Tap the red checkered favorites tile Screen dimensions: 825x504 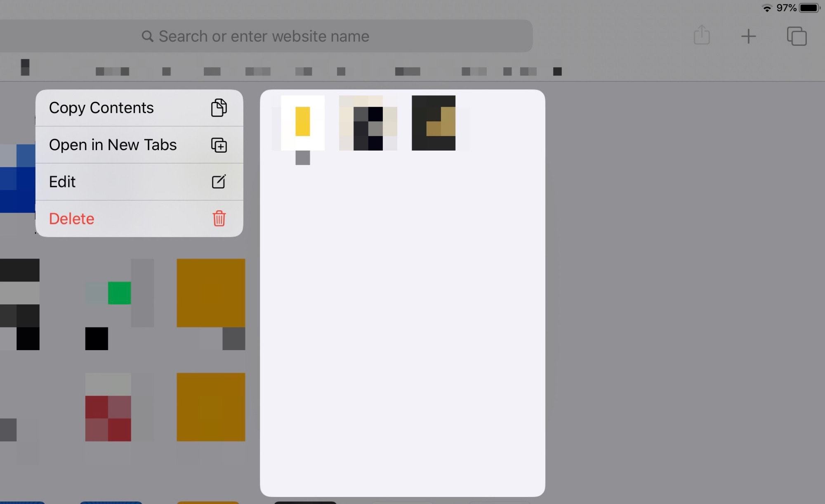click(x=108, y=418)
